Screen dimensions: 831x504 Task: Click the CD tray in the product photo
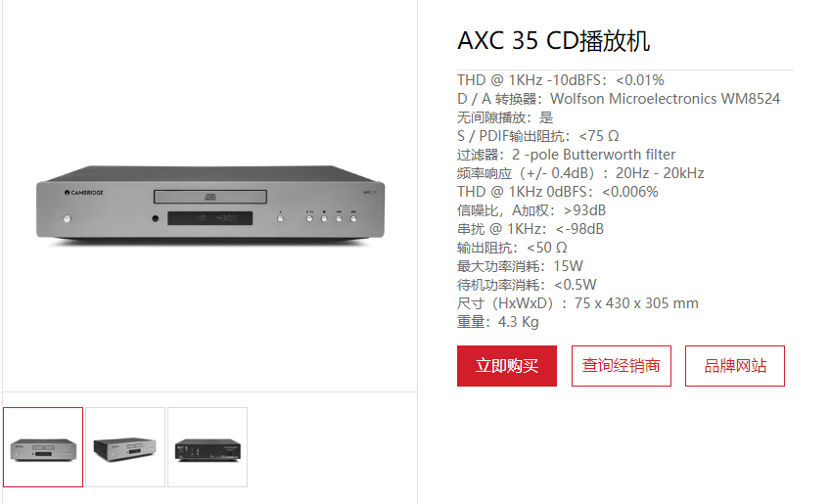(209, 197)
